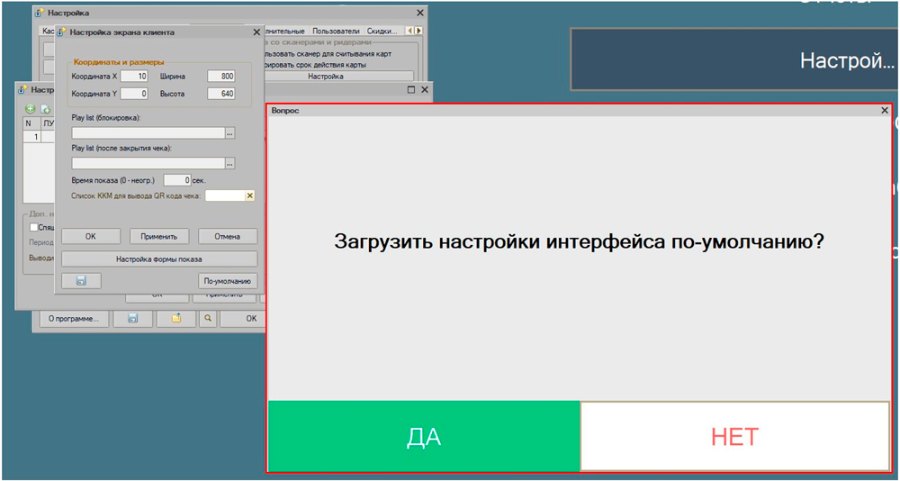Click the По-умолчанию button
This screenshot has height=481, width=900.
[x=228, y=281]
